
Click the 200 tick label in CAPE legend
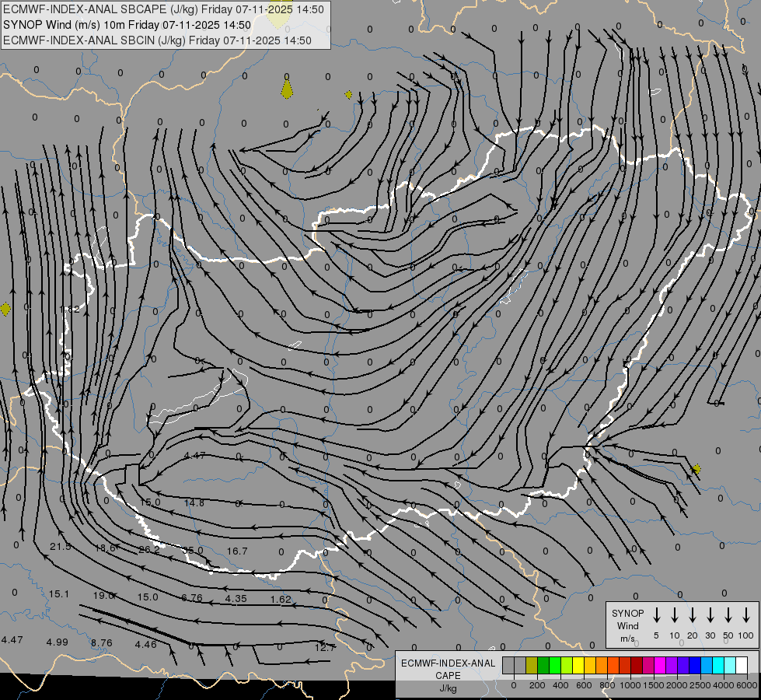tap(537, 685)
